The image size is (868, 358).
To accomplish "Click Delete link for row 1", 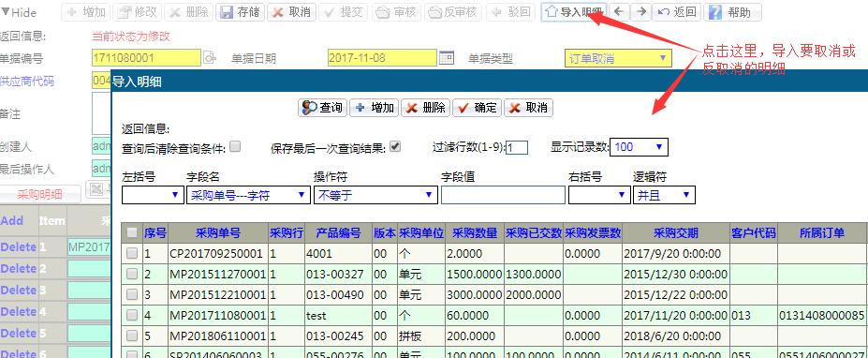I will click(19, 246).
